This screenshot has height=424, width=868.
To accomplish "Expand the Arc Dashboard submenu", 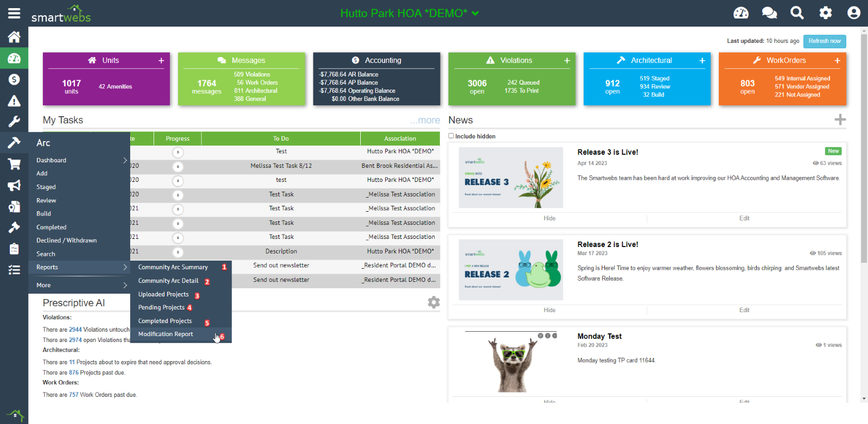I will point(79,160).
